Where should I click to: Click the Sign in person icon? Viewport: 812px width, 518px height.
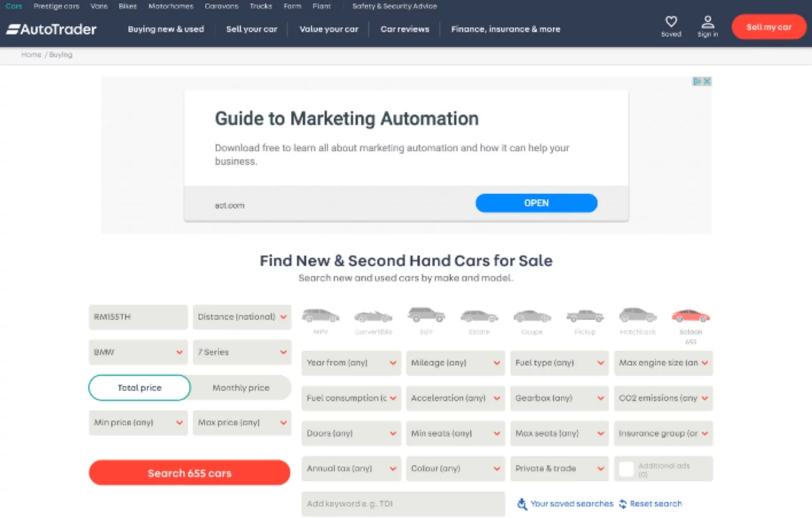tap(708, 22)
